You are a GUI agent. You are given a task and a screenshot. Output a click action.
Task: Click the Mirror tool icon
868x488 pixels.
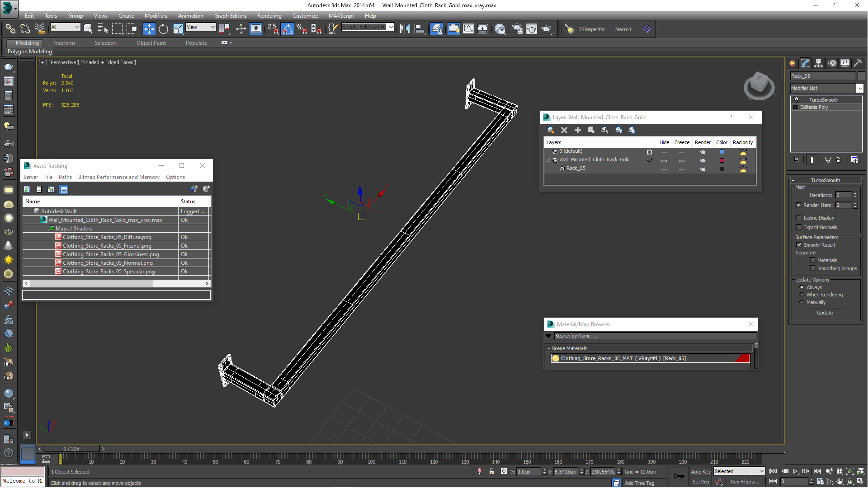tap(405, 29)
